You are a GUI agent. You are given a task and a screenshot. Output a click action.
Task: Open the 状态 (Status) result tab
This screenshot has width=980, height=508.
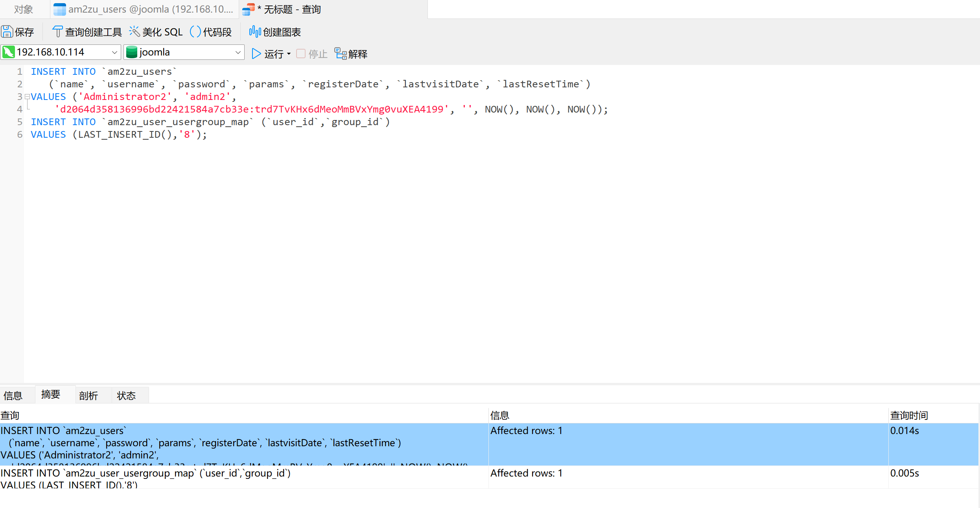[x=126, y=395]
